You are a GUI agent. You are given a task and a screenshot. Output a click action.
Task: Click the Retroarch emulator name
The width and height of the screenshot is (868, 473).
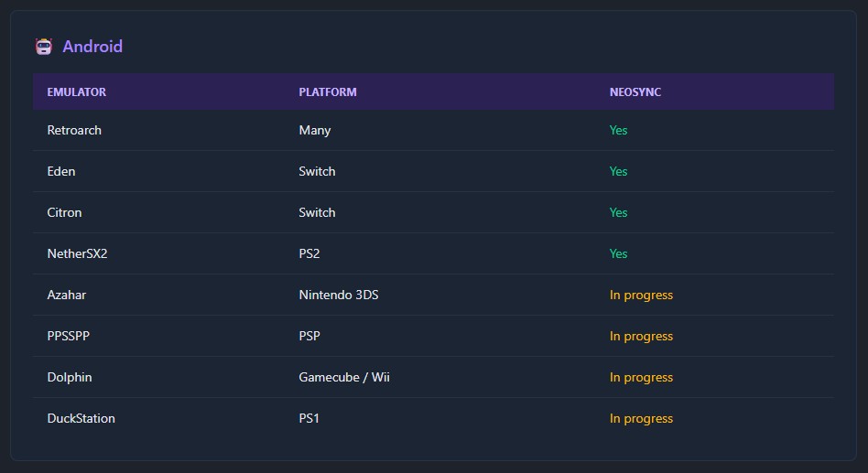coord(74,130)
